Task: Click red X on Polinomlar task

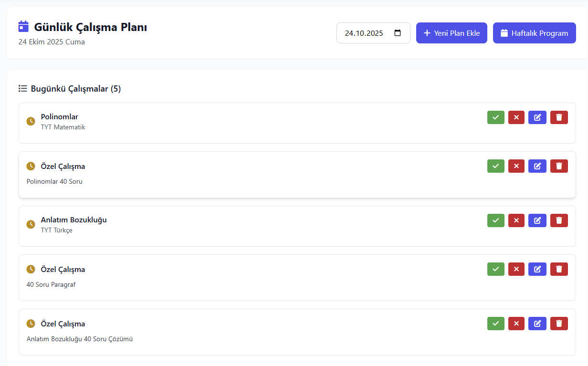Action: click(x=516, y=117)
